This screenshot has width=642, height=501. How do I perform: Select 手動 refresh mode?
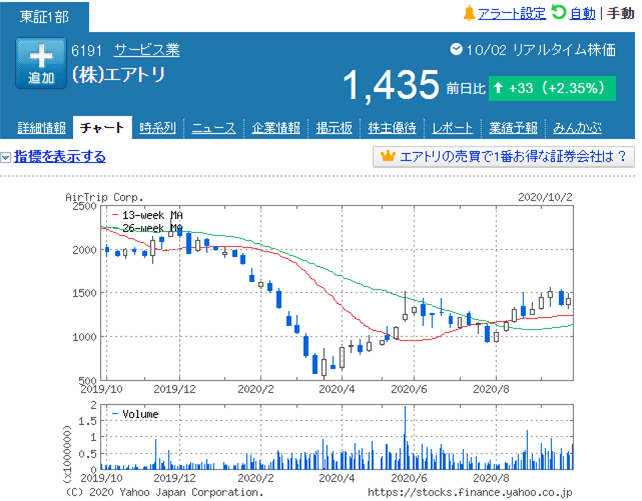point(620,14)
